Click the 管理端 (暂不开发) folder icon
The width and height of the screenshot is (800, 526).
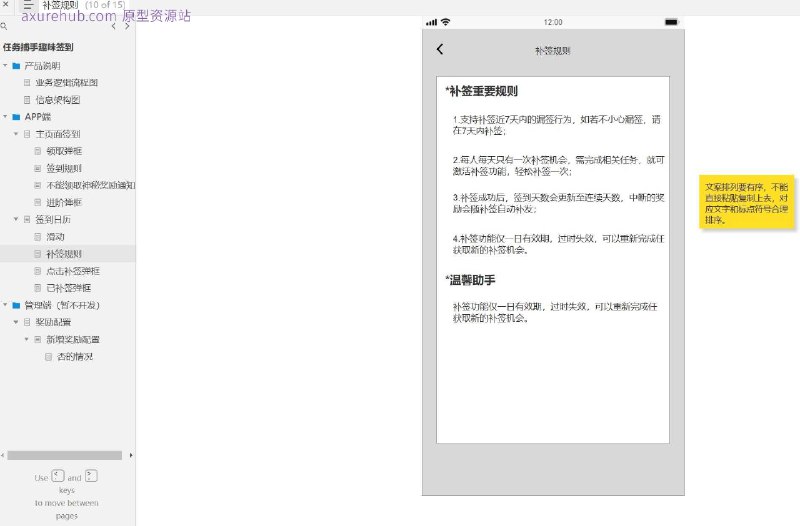coord(16,305)
